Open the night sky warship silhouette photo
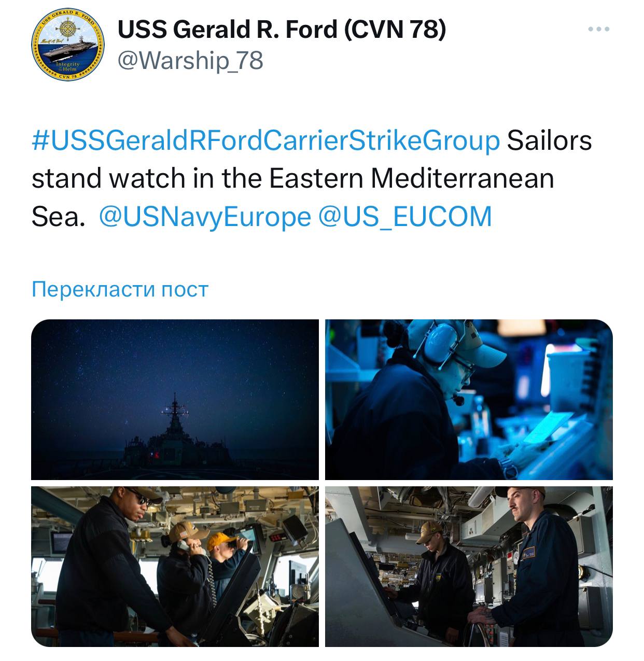This screenshot has height=661, width=644. click(175, 400)
